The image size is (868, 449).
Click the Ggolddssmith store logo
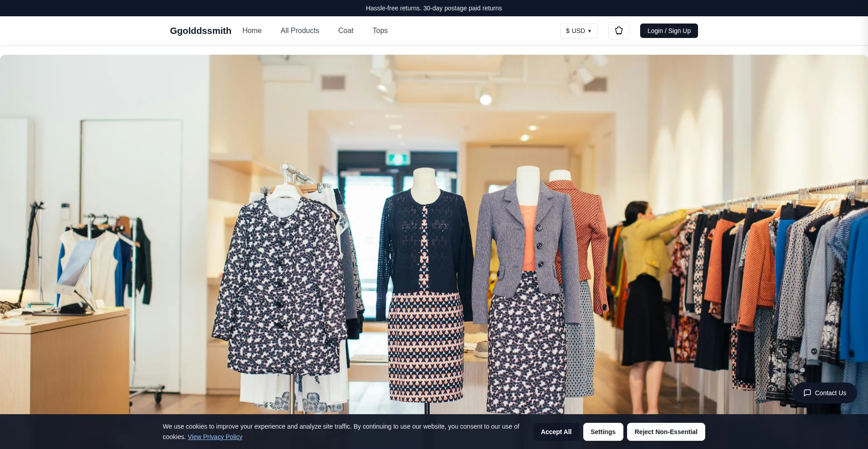(200, 31)
